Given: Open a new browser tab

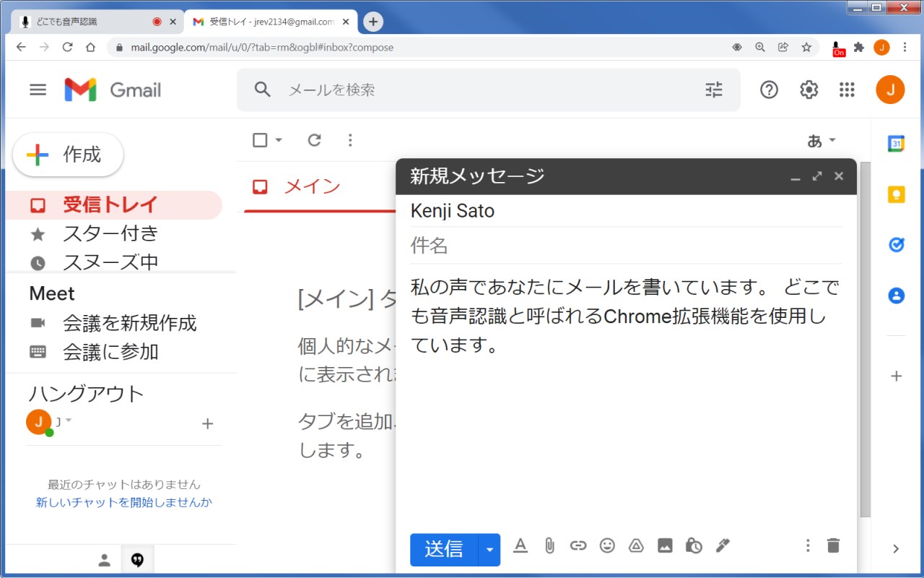Looking at the screenshot, I should click(373, 22).
